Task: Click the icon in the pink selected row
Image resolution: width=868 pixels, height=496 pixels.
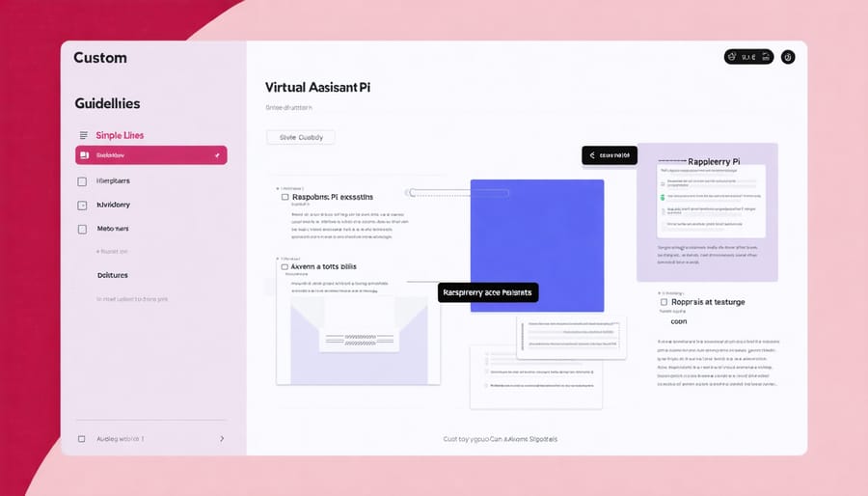Action: 84,155
